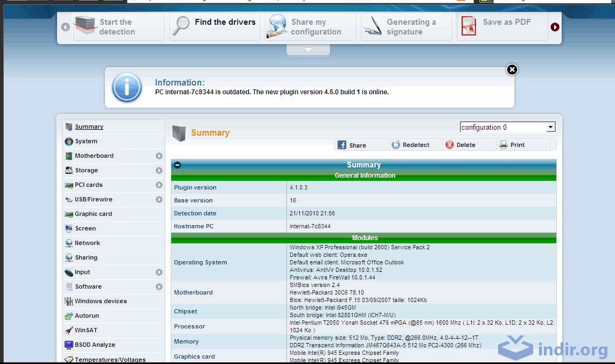This screenshot has height=364, width=615.
Task: Click the printer icon
Action: click(503, 145)
